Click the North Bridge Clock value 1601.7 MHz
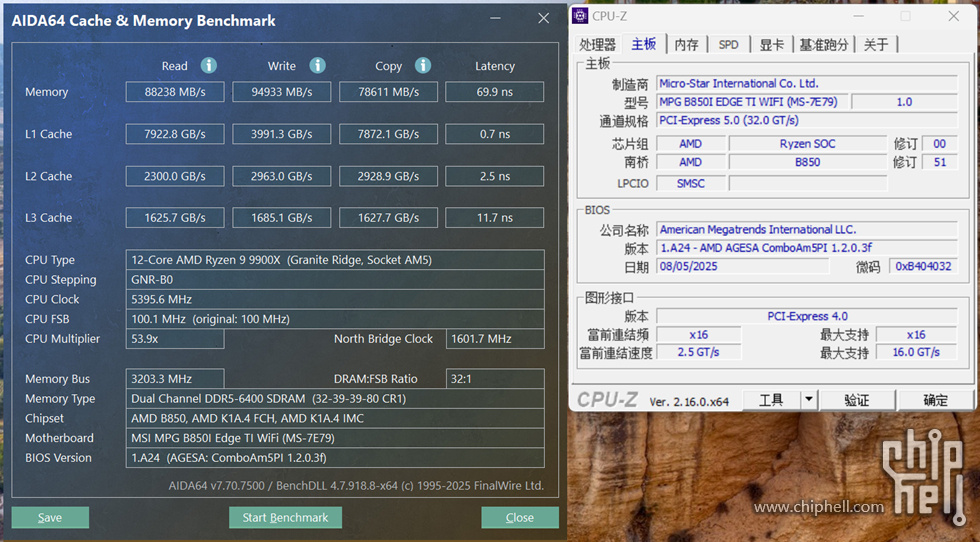The height and width of the screenshot is (542, 980). pos(495,339)
